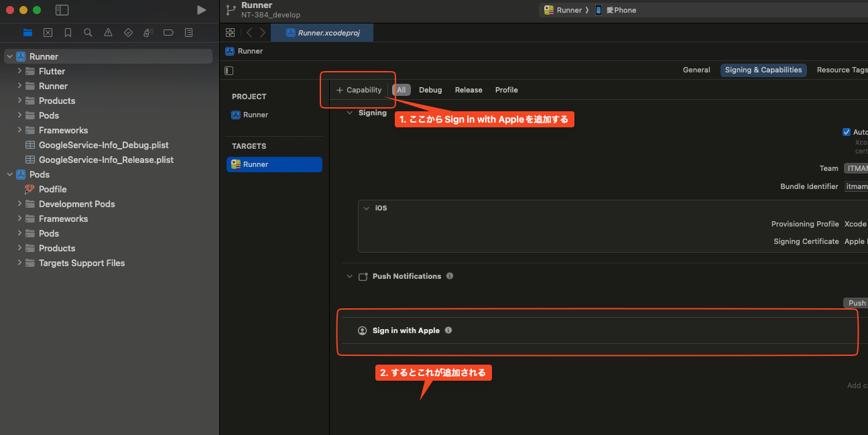
Task: Run the app with the play button
Action: point(202,10)
